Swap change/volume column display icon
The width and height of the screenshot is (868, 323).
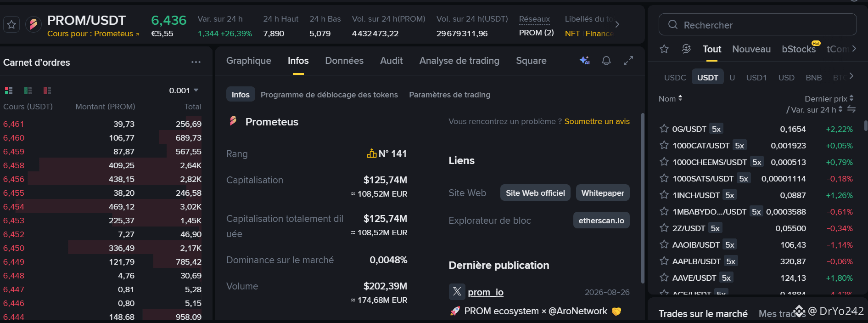851,109
